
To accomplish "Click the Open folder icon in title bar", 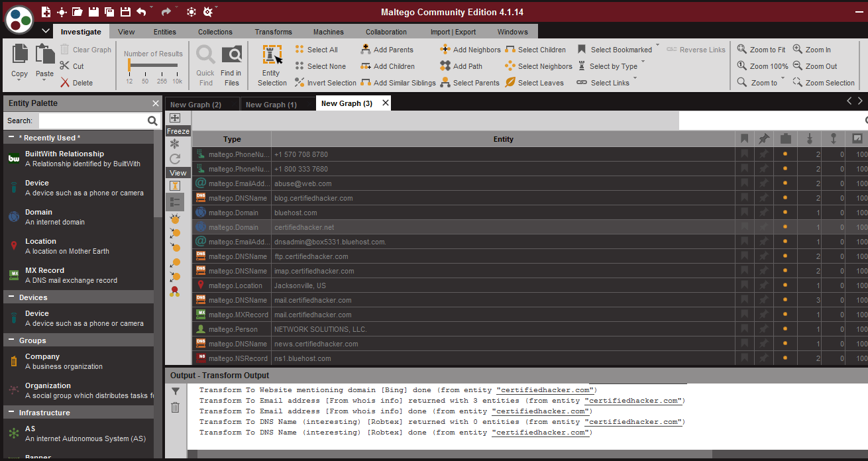I will pyautogui.click(x=78, y=12).
